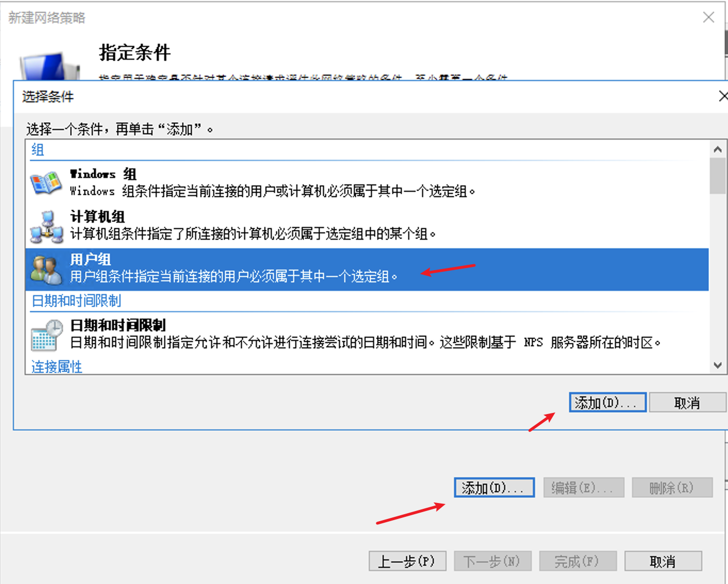
Task: Click the scrollbar up arrow
Action: coord(717,148)
